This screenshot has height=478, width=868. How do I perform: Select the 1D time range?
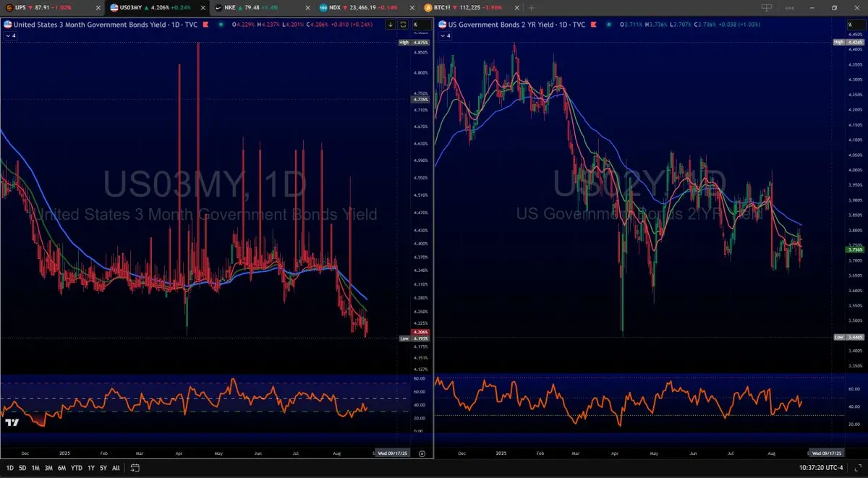tap(9, 468)
